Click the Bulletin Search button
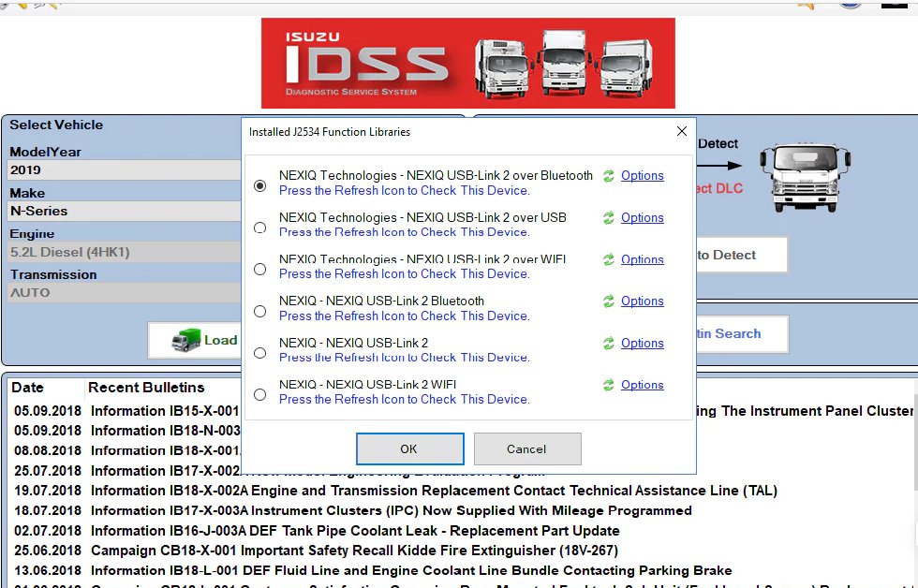918x588 pixels. coord(742,333)
